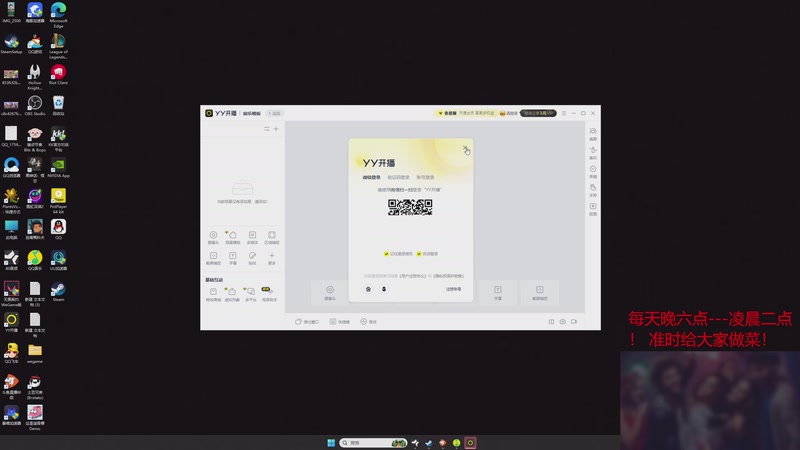800x450 pixels.
Task: Click 更多 more sources plus icon
Action: pyautogui.click(x=272, y=258)
